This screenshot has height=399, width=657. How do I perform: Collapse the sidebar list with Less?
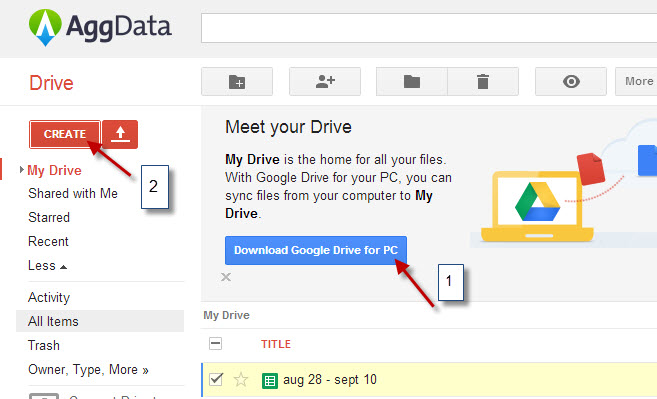click(47, 265)
